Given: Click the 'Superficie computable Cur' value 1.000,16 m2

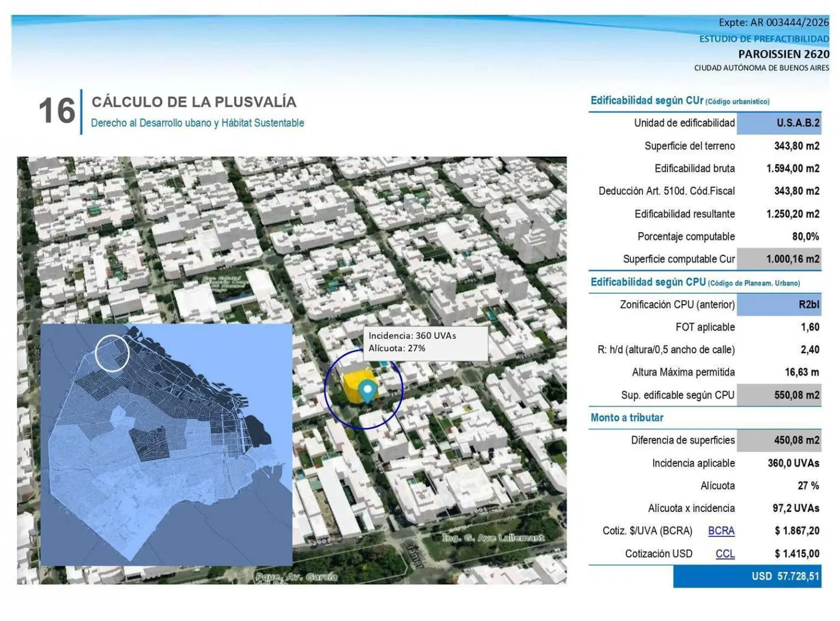Looking at the screenshot, I should coord(779,259).
